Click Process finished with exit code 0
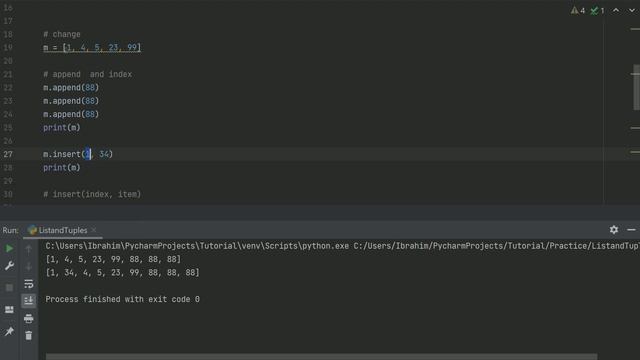Viewport: 640px width, 360px height. [122, 299]
